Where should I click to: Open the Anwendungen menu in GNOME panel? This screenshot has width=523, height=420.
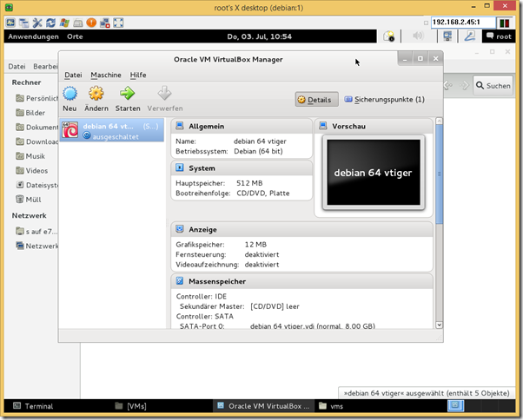(x=33, y=36)
